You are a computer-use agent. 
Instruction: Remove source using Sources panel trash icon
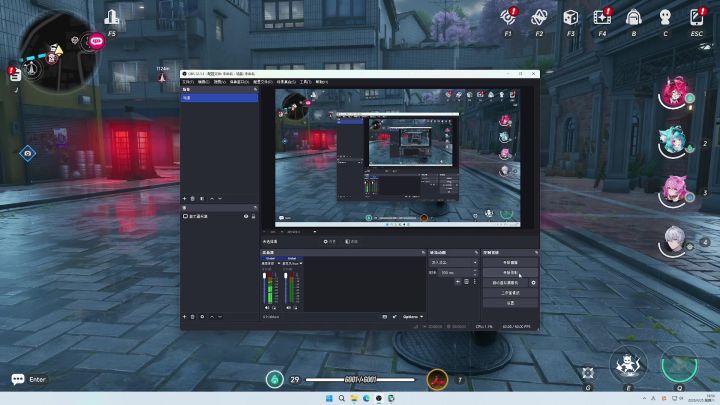[x=193, y=316]
